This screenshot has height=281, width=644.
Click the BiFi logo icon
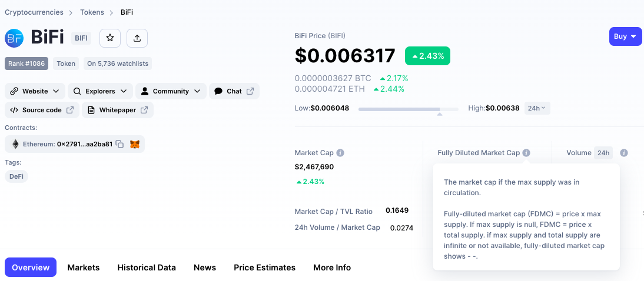14,38
